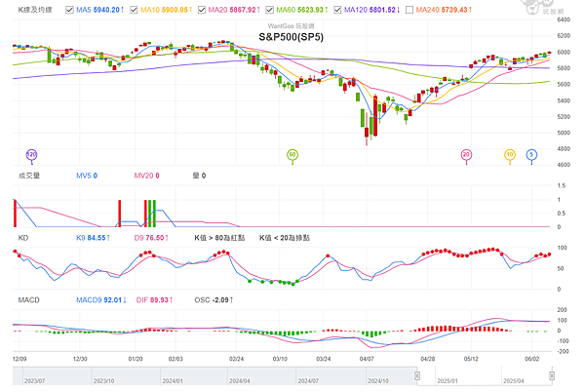Image resolution: width=585 pixels, height=392 pixels.
Task: Click the 12/09 date axis label
Action: 19,359
